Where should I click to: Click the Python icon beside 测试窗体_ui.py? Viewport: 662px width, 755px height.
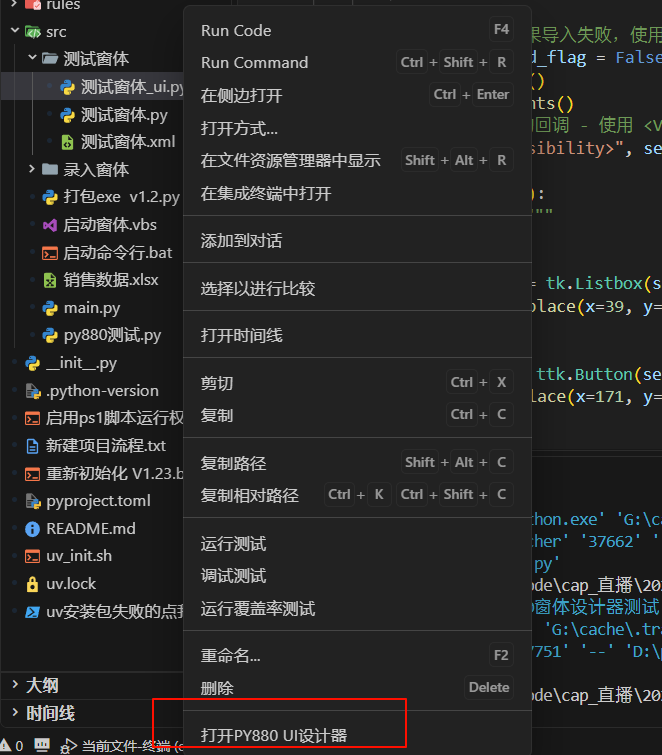[x=67, y=87]
